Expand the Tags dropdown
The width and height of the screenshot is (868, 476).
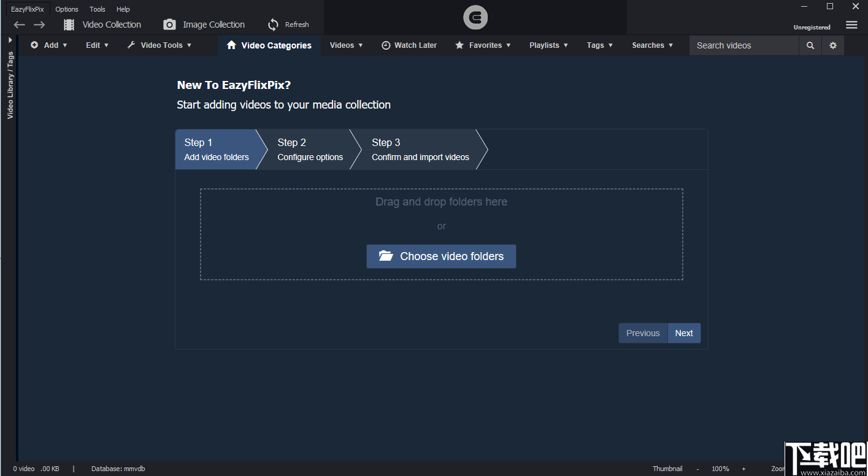[x=600, y=45]
